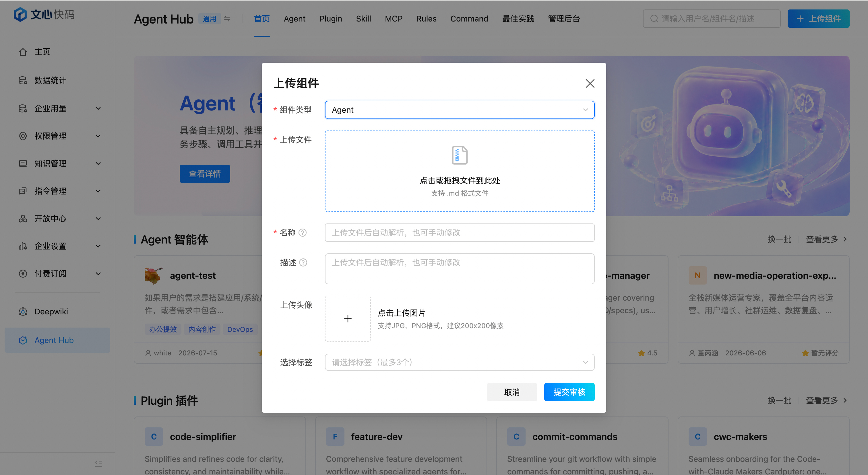
Task: Switch to the 首页 tab
Action: click(261, 19)
